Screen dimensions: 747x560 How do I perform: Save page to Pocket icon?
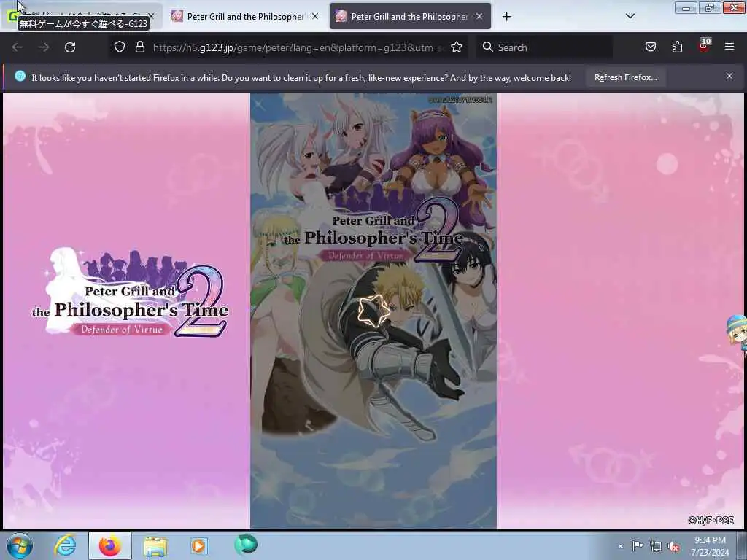click(650, 47)
